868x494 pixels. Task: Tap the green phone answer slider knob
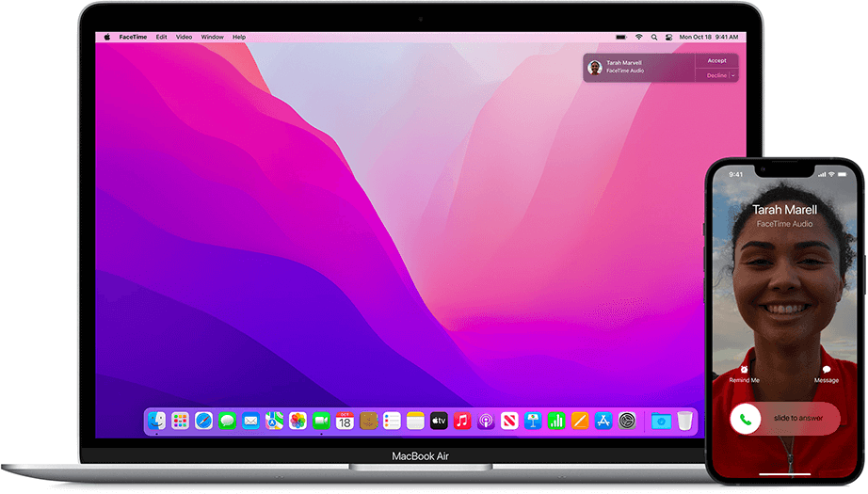[747, 419]
